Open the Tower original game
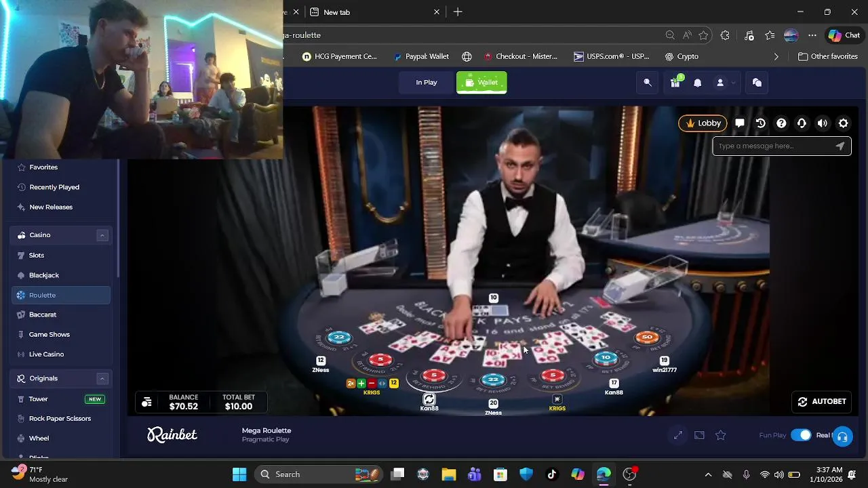868x488 pixels. pyautogui.click(x=39, y=399)
